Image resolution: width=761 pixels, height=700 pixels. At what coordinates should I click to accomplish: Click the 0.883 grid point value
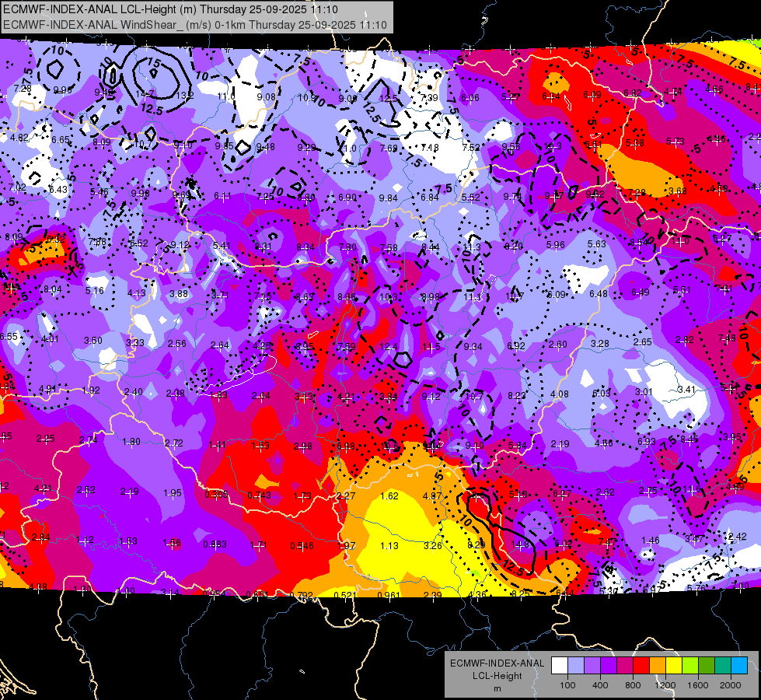tap(215, 544)
